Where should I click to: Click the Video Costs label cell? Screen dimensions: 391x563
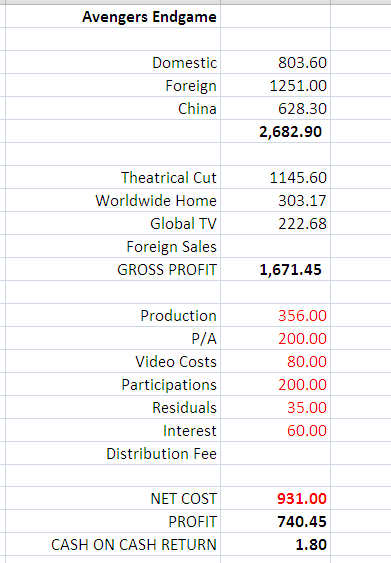pos(113,361)
